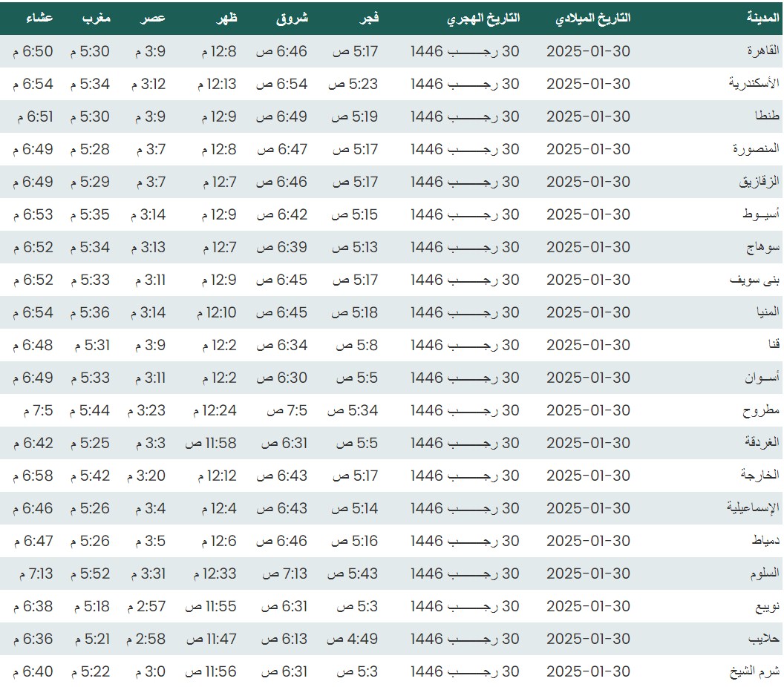Click the عصر column header

(x=154, y=19)
